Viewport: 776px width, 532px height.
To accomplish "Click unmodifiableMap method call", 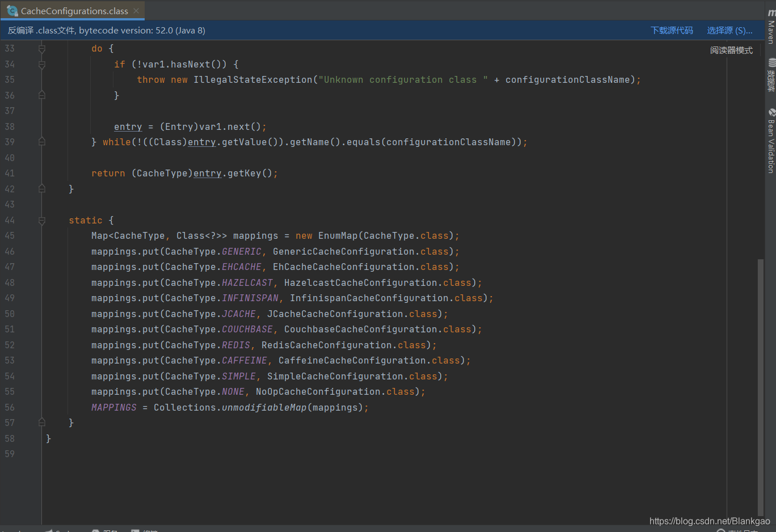I will (x=264, y=408).
